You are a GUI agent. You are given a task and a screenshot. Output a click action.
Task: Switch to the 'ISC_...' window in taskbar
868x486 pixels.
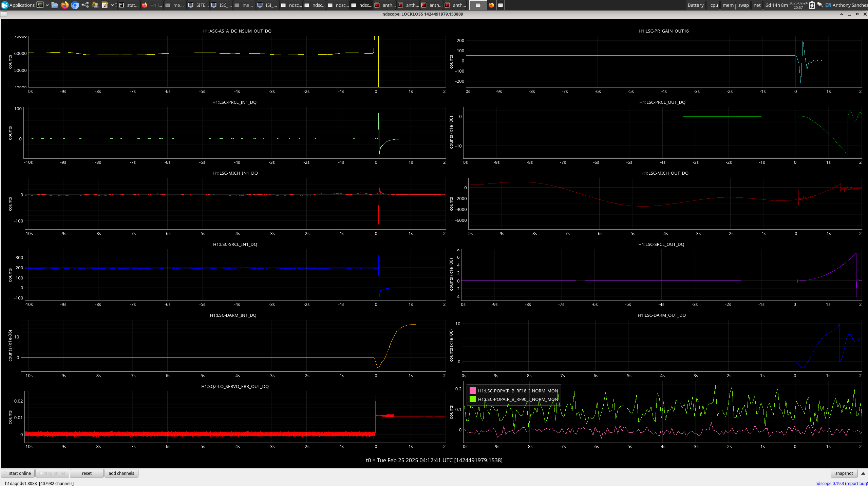point(222,5)
